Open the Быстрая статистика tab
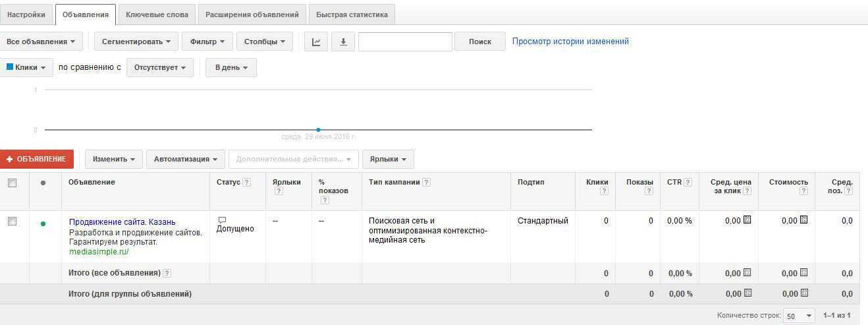Screen dimensions: 868x325 coord(352,14)
